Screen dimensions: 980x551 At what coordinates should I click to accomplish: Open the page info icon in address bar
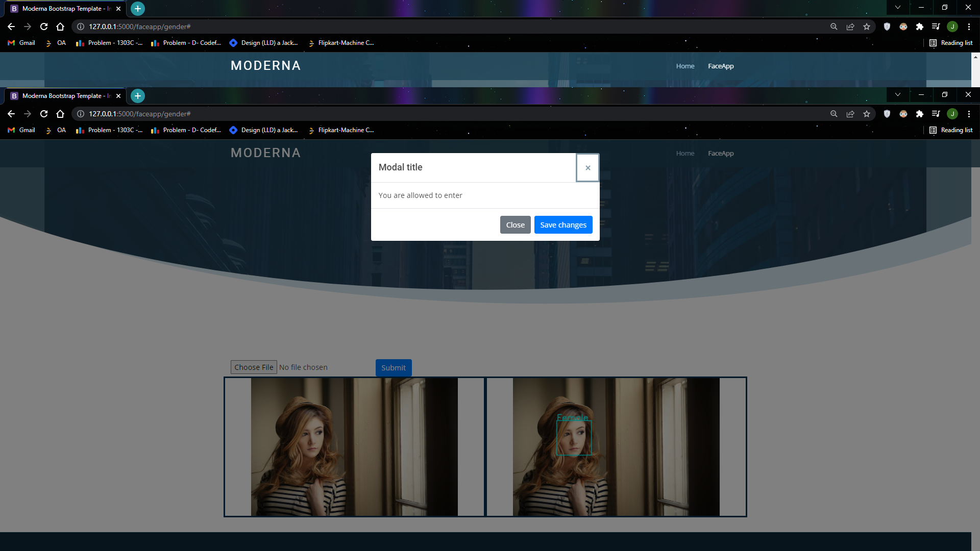(x=80, y=114)
